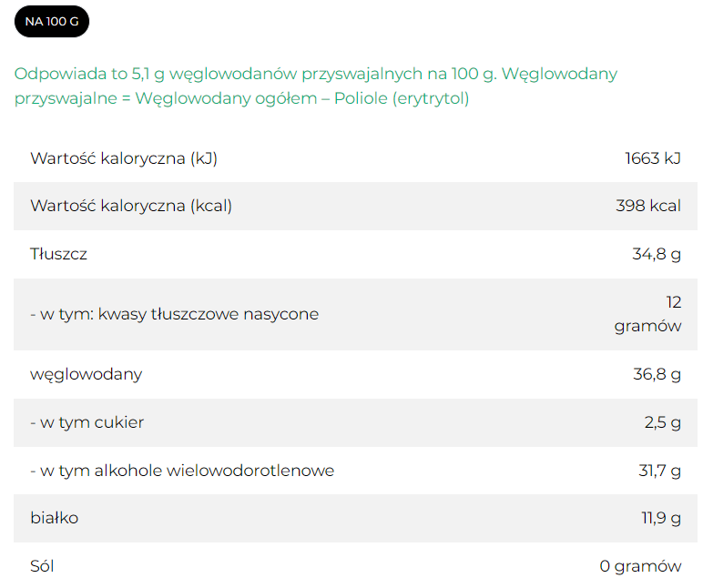Select the 2,5 g sugar value

coord(662,422)
